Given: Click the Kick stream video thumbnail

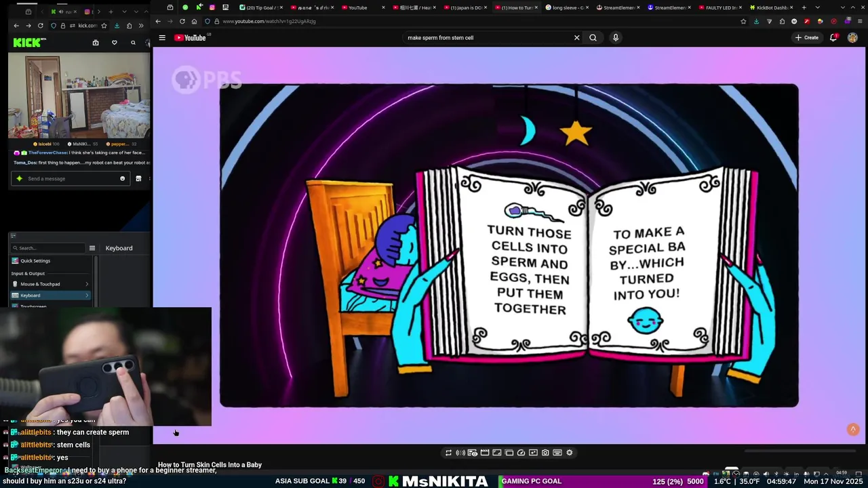Looking at the screenshot, I should tap(79, 96).
